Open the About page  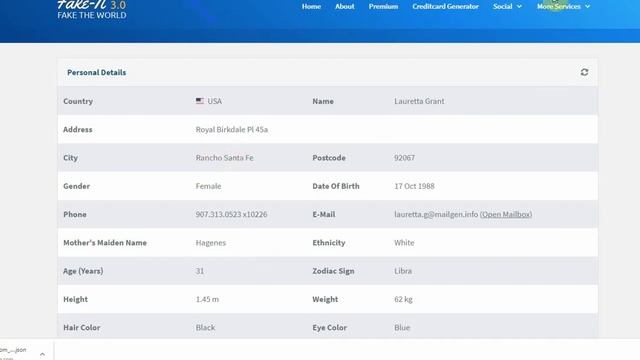(344, 7)
